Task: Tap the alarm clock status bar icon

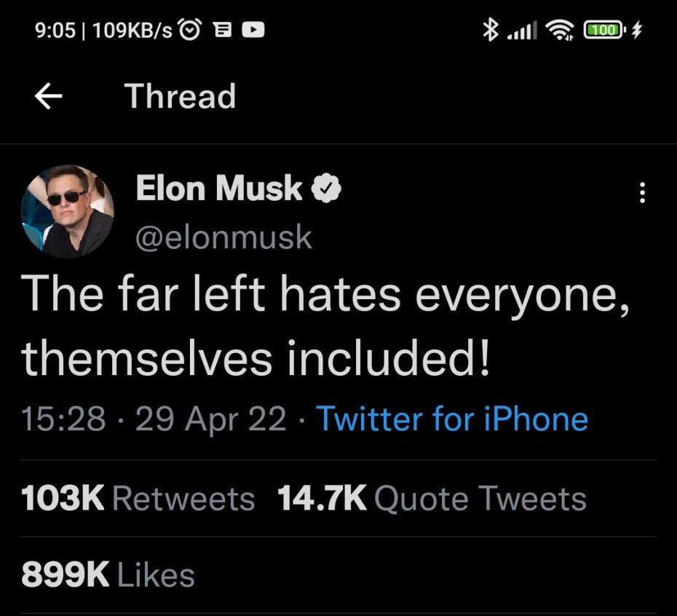Action: pyautogui.click(x=191, y=30)
